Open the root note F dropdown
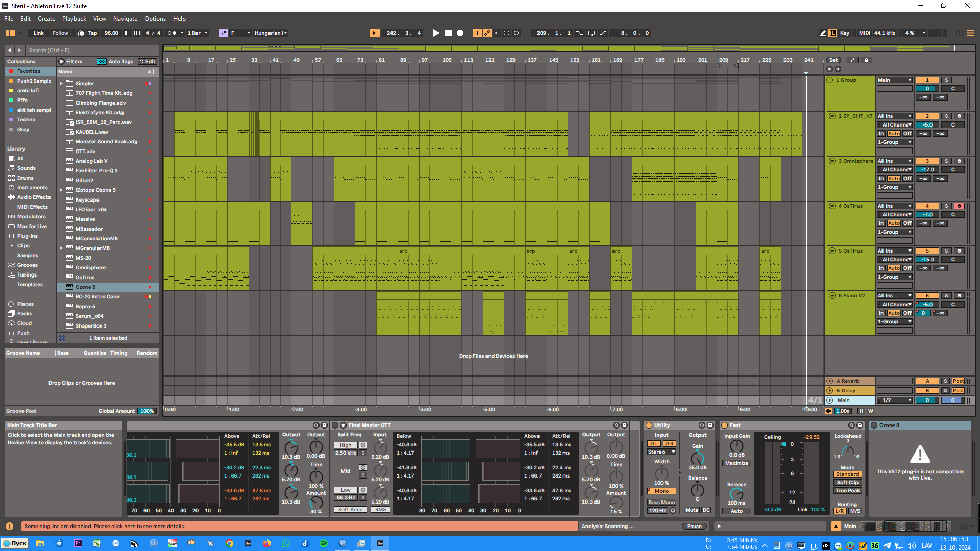Viewport: 980px width, 551px height. click(240, 33)
